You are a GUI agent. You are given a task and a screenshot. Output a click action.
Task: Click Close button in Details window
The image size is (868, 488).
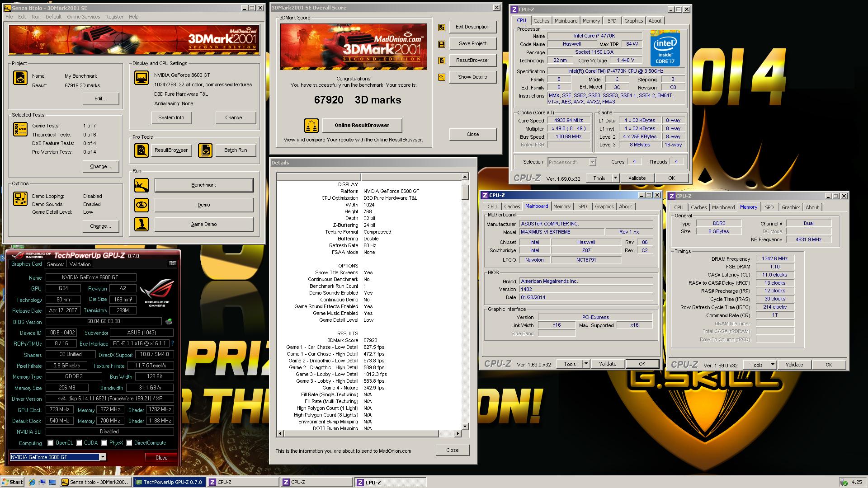point(453,450)
